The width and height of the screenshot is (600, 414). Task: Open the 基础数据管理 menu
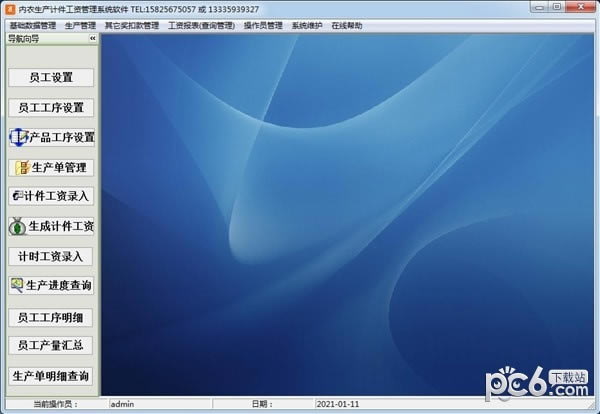point(32,25)
